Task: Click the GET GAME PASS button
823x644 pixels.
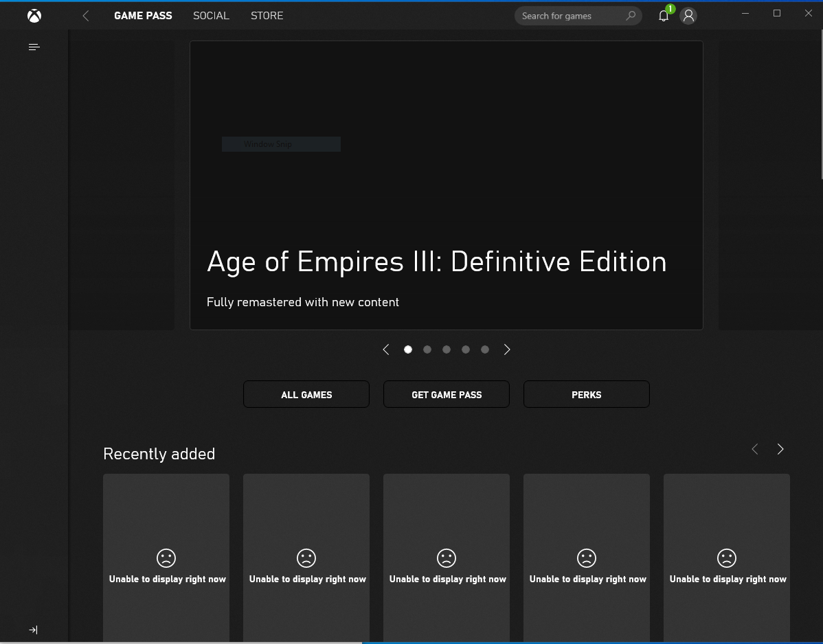Action: point(446,394)
